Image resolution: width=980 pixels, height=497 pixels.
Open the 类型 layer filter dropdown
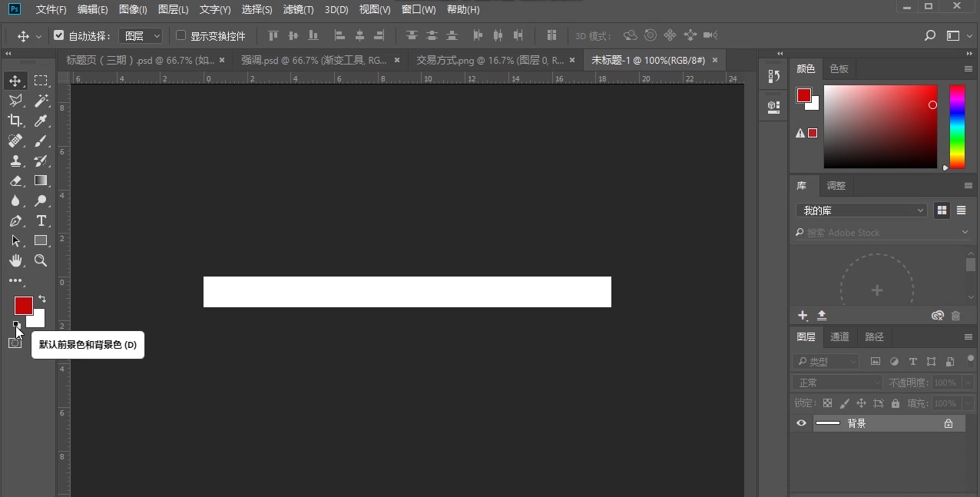tap(826, 362)
